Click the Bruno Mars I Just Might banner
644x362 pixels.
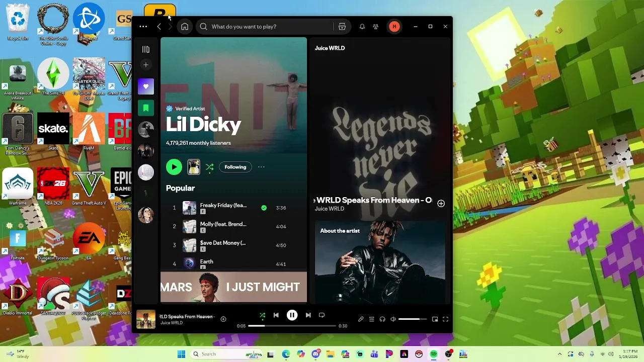pyautogui.click(x=233, y=287)
